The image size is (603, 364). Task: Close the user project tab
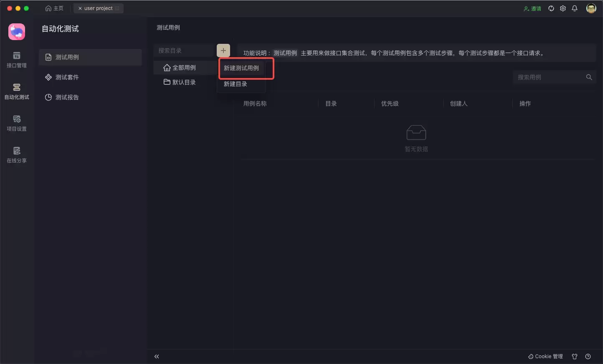(80, 8)
